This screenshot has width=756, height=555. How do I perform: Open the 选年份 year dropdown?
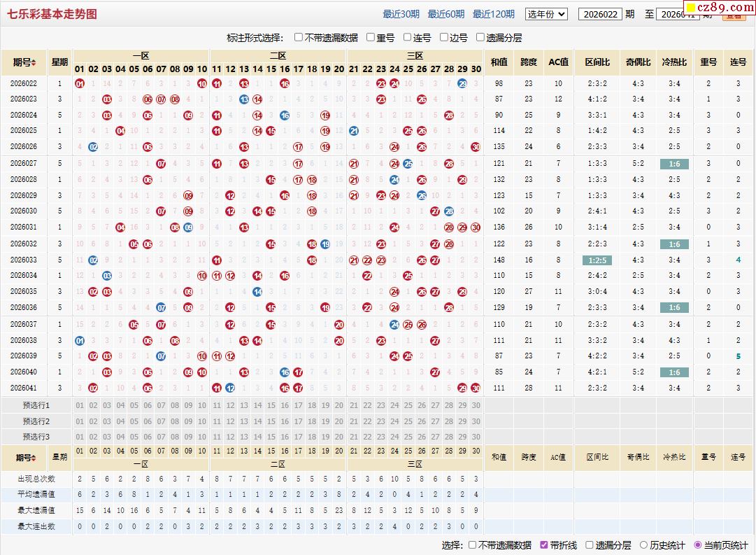(546, 14)
